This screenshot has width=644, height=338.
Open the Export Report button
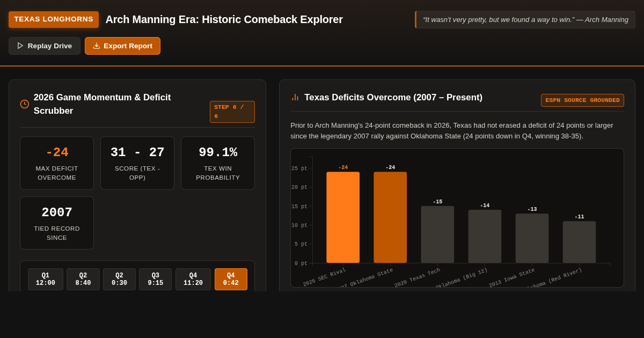(x=122, y=46)
